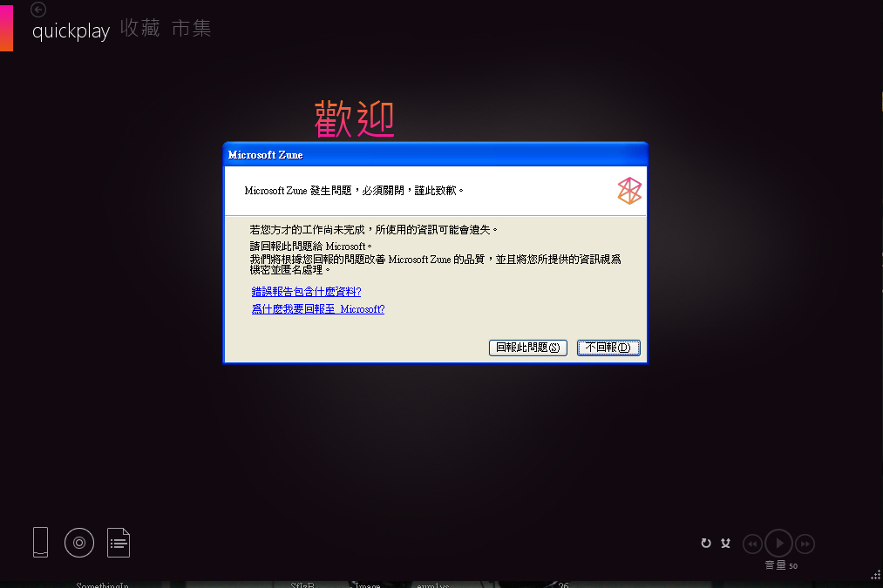Click the Microsoft Zune dialog title bar
The height and width of the screenshot is (588, 883).
click(435, 155)
